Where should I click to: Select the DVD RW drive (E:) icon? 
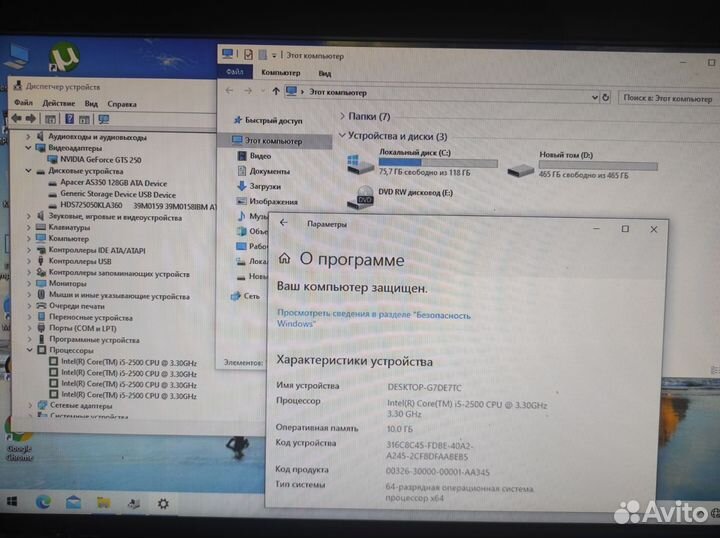[x=364, y=197]
